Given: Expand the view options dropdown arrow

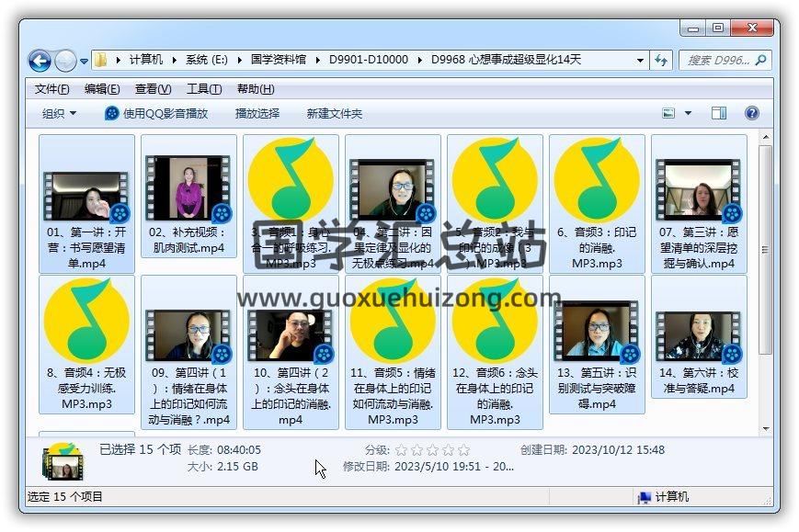Looking at the screenshot, I should [x=688, y=113].
